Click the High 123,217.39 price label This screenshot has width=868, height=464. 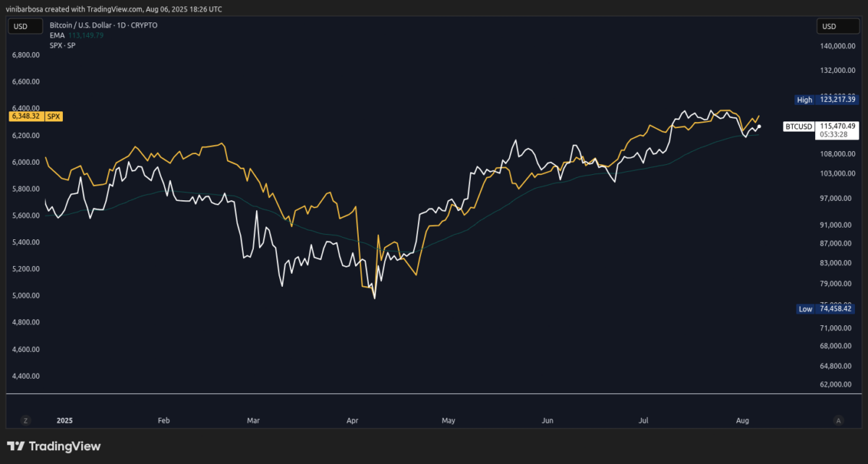click(825, 100)
